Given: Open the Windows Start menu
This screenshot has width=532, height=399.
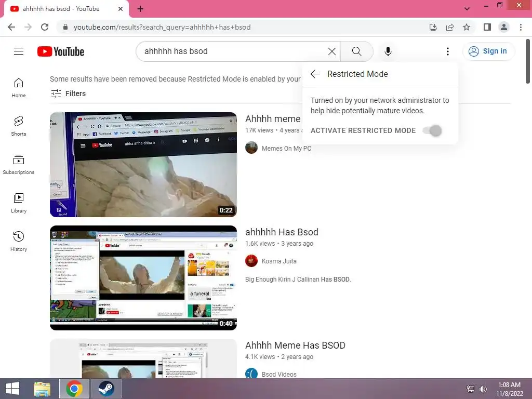Looking at the screenshot, I should (x=12, y=389).
